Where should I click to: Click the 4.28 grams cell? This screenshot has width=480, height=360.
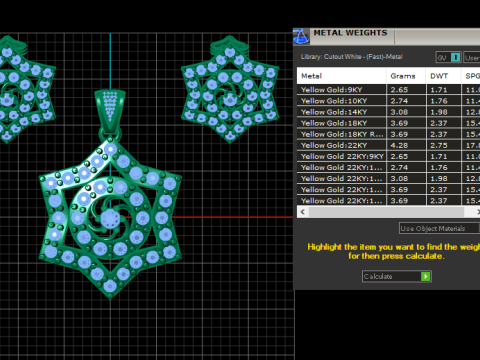click(x=406, y=145)
